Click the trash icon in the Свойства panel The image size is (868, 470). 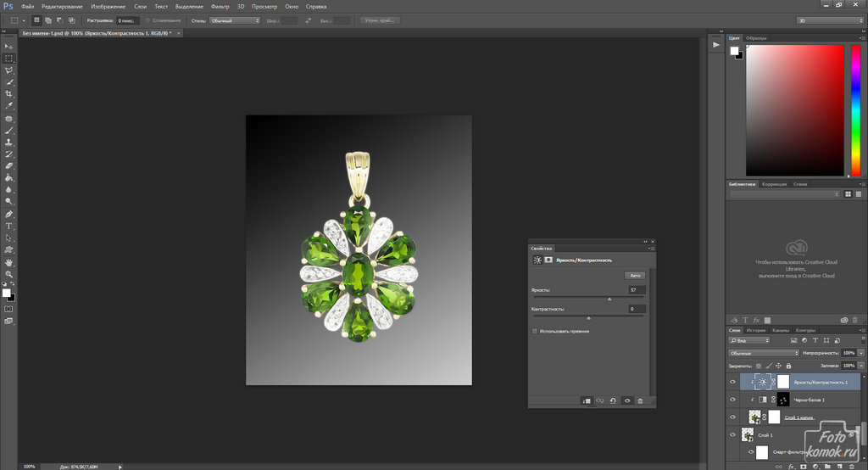coord(640,400)
